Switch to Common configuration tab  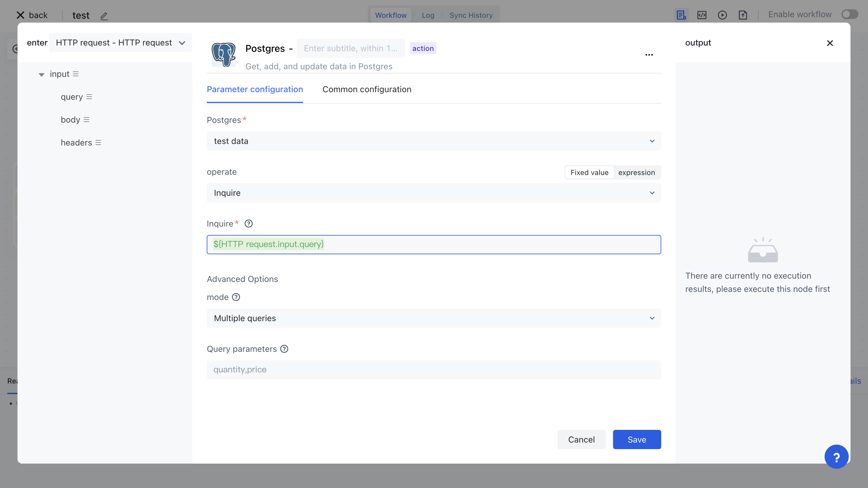366,89
